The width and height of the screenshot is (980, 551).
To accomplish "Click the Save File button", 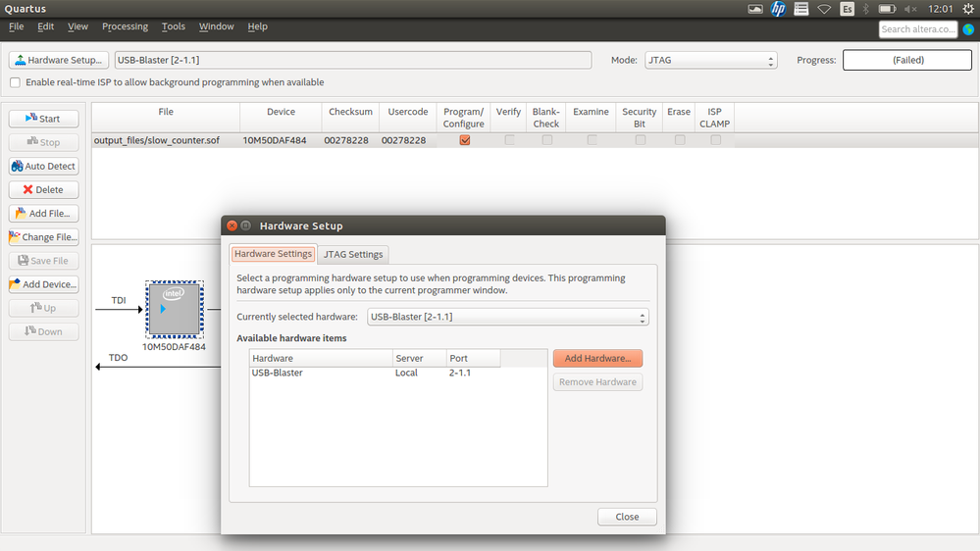I will point(44,261).
